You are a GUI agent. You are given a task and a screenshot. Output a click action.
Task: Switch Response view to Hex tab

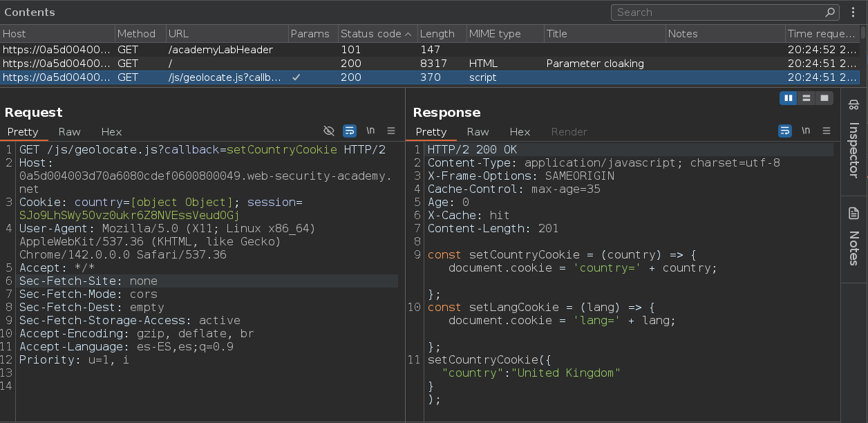[520, 132]
